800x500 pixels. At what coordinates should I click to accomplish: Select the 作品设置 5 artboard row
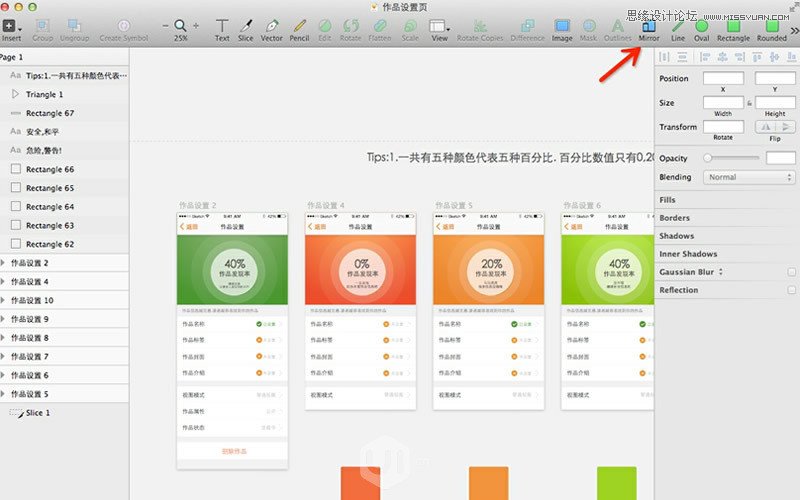click(x=64, y=394)
